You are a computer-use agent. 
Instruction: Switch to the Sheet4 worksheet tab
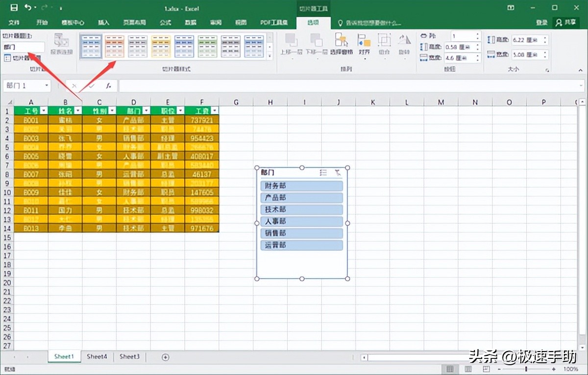(97, 357)
